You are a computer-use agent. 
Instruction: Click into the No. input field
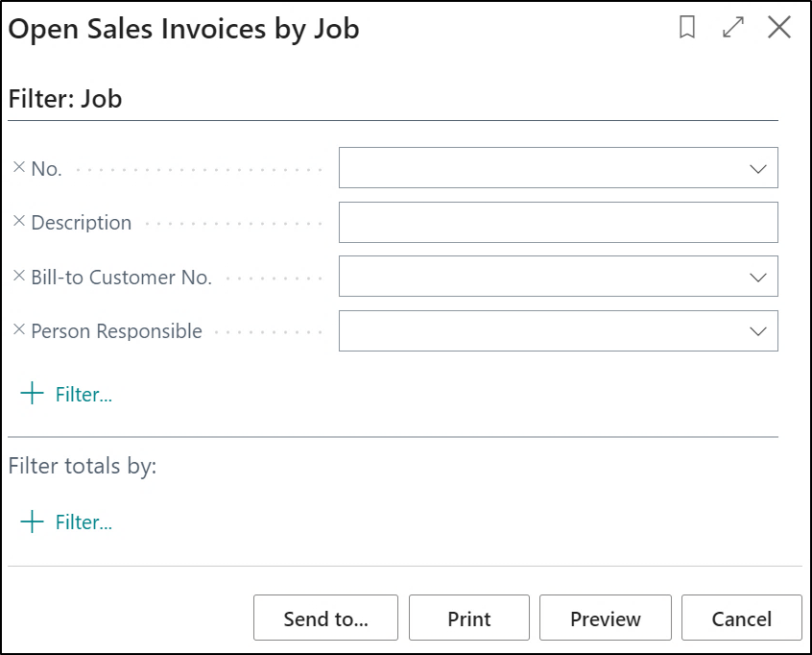pyautogui.click(x=537, y=168)
